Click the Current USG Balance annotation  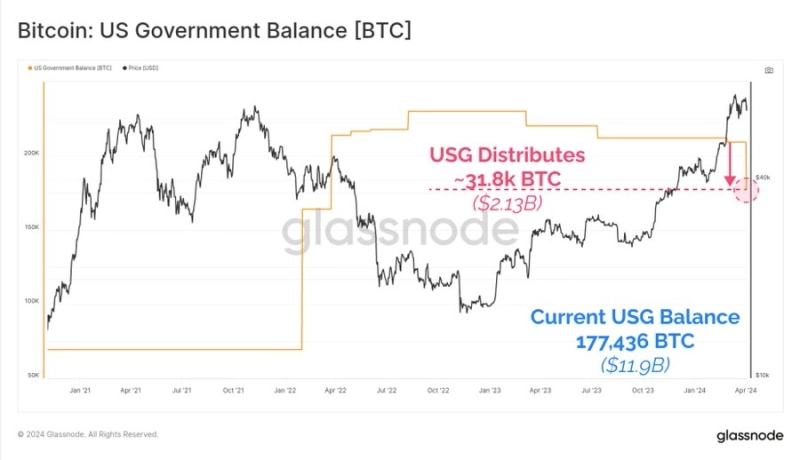(x=635, y=329)
